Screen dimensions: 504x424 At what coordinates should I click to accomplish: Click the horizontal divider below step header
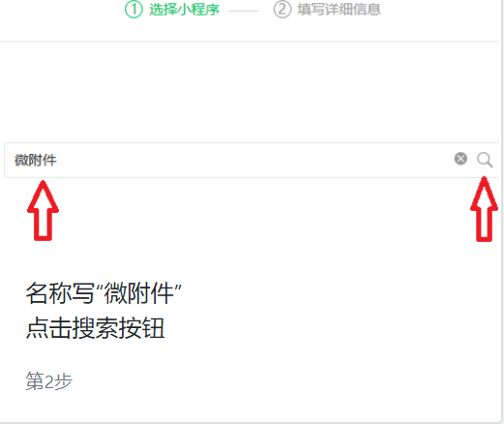tap(250, 42)
